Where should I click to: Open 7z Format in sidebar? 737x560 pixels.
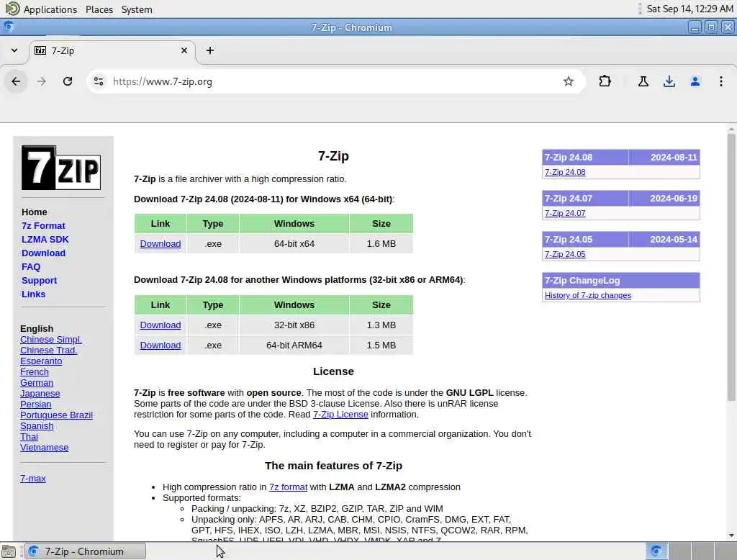(x=43, y=226)
